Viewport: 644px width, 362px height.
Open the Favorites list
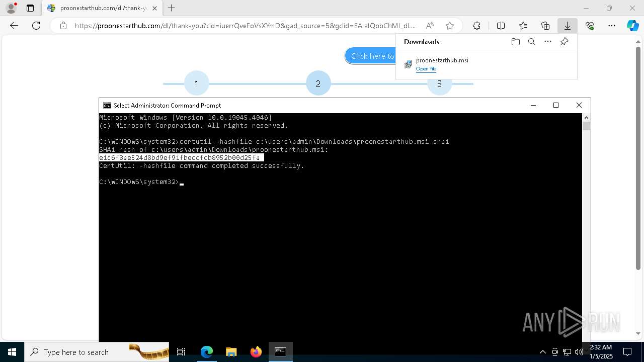pyautogui.click(x=523, y=26)
